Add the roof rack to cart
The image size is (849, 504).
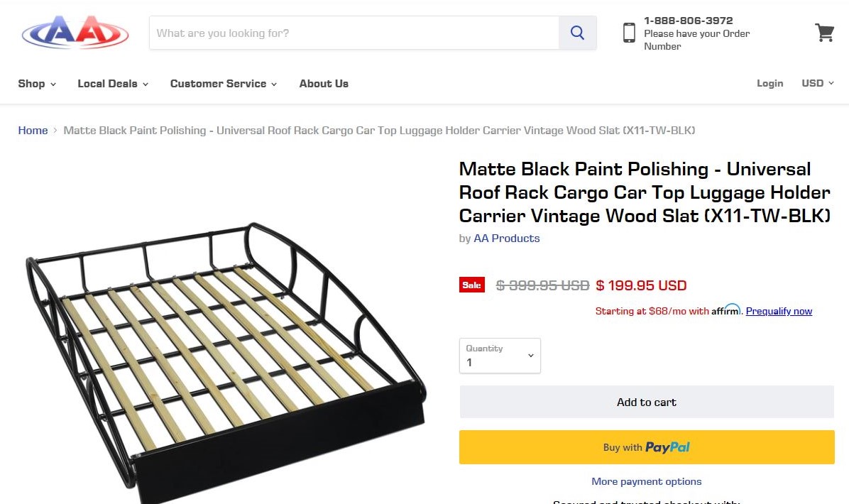point(646,402)
